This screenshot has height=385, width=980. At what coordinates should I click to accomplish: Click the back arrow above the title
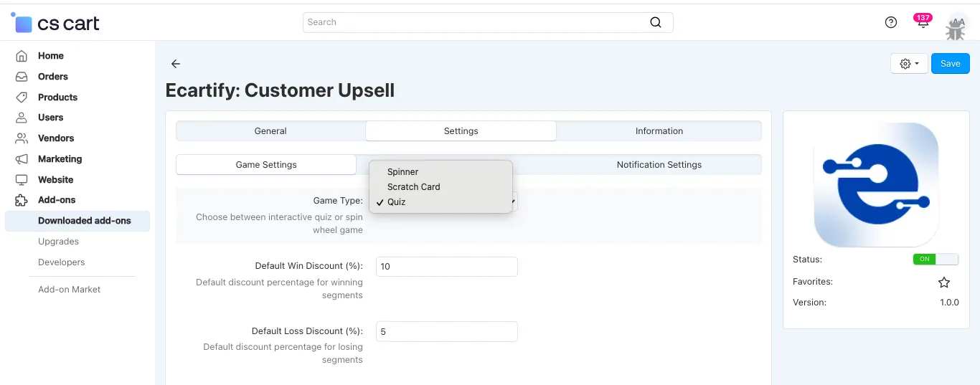176,64
